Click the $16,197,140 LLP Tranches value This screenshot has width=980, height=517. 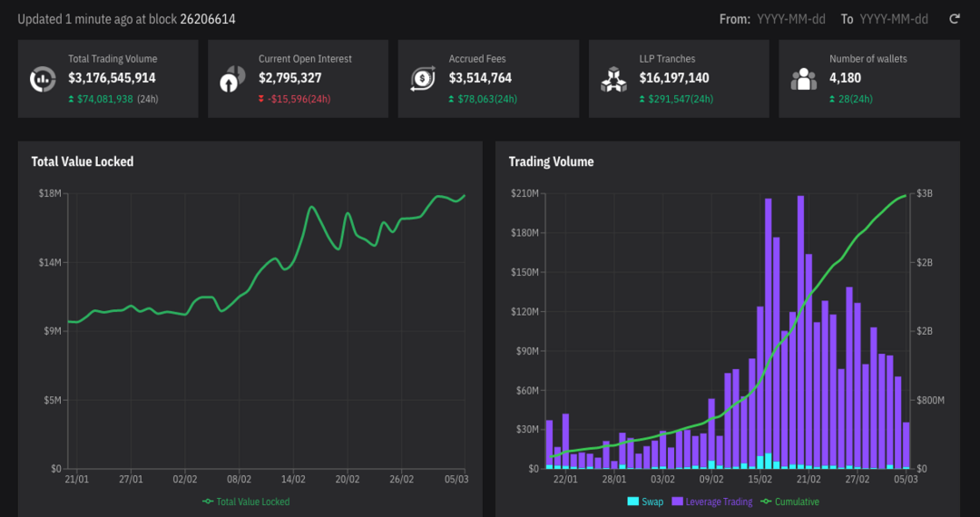(674, 78)
